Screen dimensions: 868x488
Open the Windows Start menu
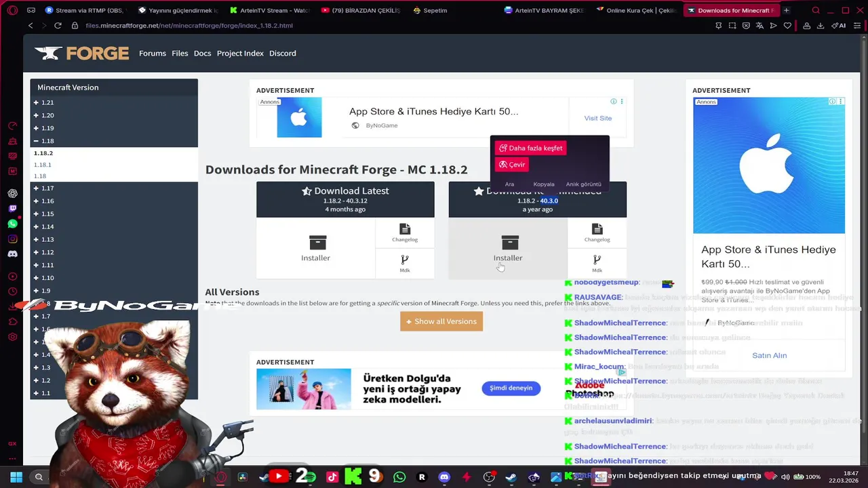[x=16, y=477]
